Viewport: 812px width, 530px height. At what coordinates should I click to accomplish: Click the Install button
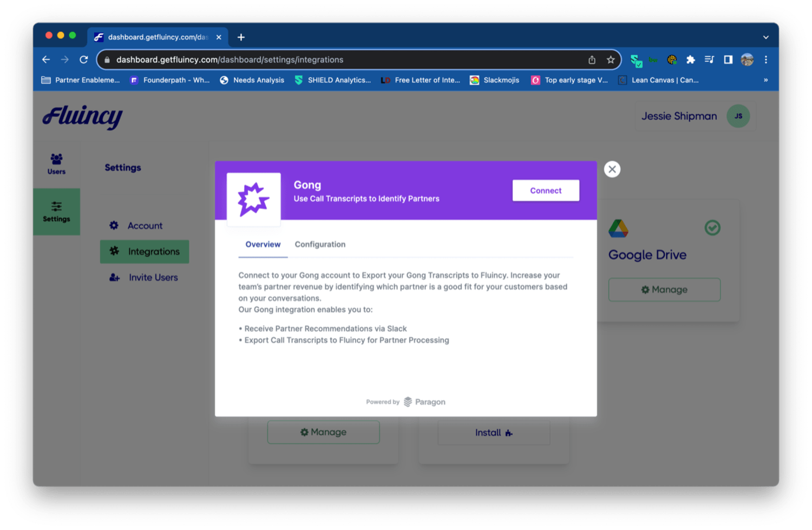point(493,433)
